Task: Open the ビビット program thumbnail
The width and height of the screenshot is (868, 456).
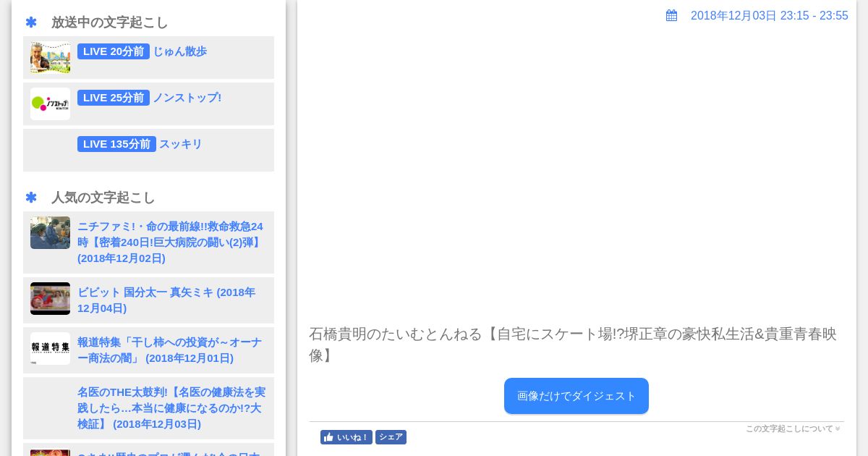Action: click(50, 298)
